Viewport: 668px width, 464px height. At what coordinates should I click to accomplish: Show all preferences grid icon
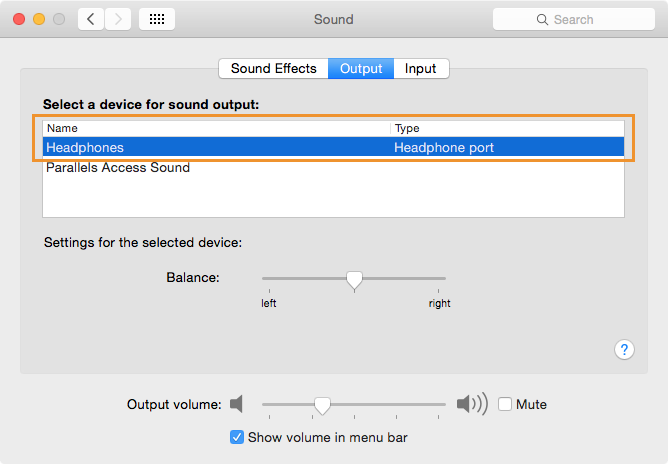[157, 19]
